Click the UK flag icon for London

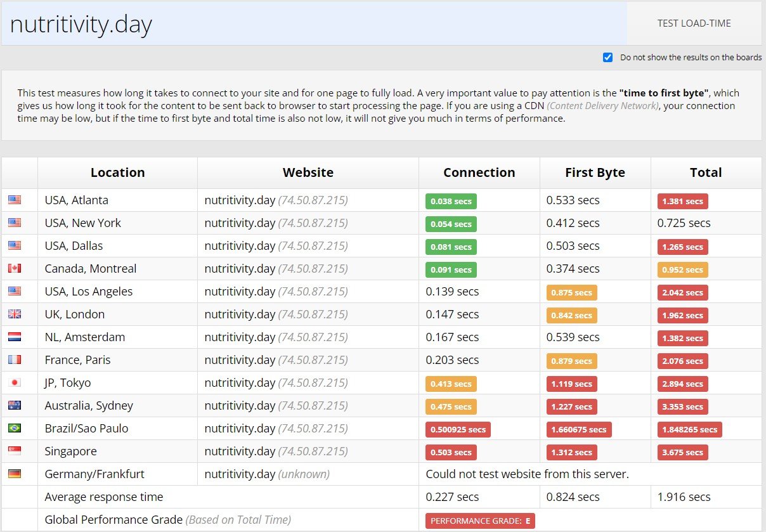point(15,315)
